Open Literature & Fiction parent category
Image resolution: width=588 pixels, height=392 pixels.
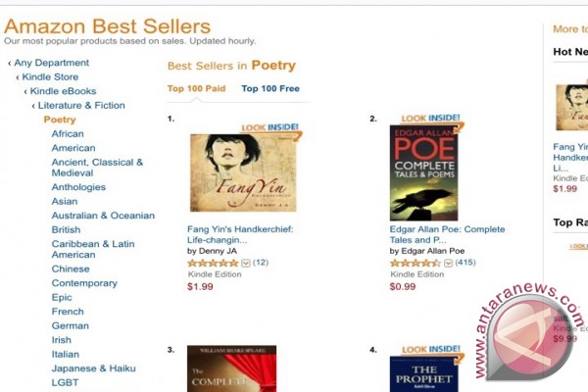[x=81, y=106]
